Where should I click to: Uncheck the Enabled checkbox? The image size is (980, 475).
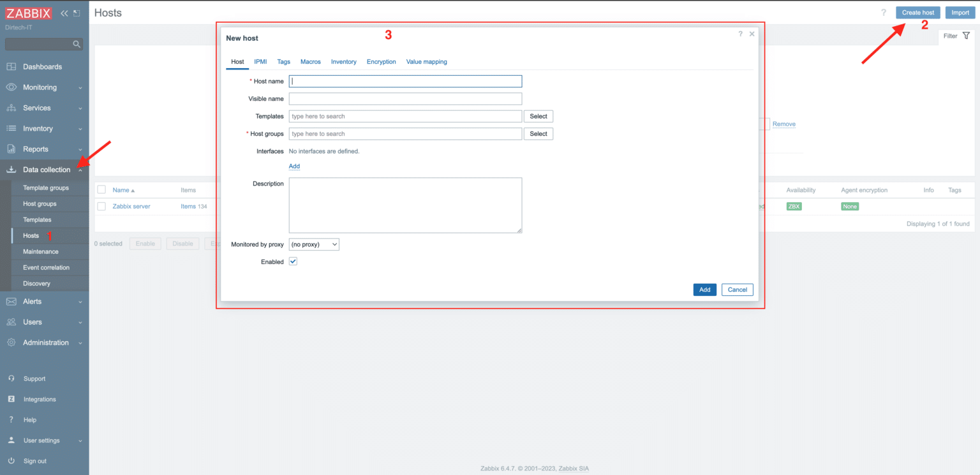[292, 261]
